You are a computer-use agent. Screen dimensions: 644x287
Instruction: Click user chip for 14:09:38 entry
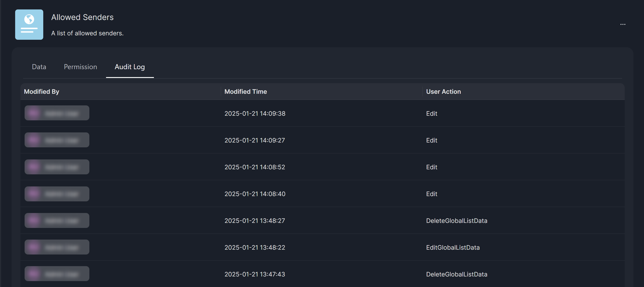(57, 113)
